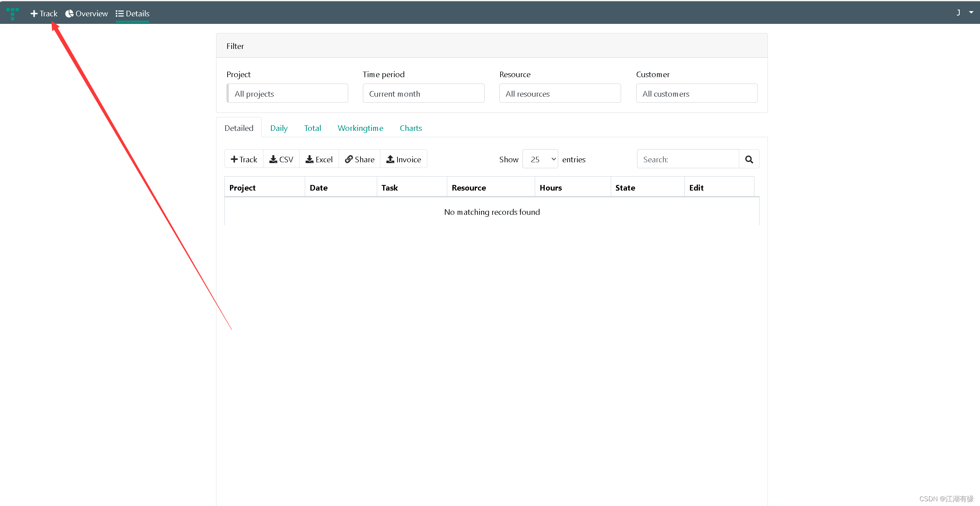Click the magnifier search icon button
Image resolution: width=980 pixels, height=506 pixels.
point(749,159)
